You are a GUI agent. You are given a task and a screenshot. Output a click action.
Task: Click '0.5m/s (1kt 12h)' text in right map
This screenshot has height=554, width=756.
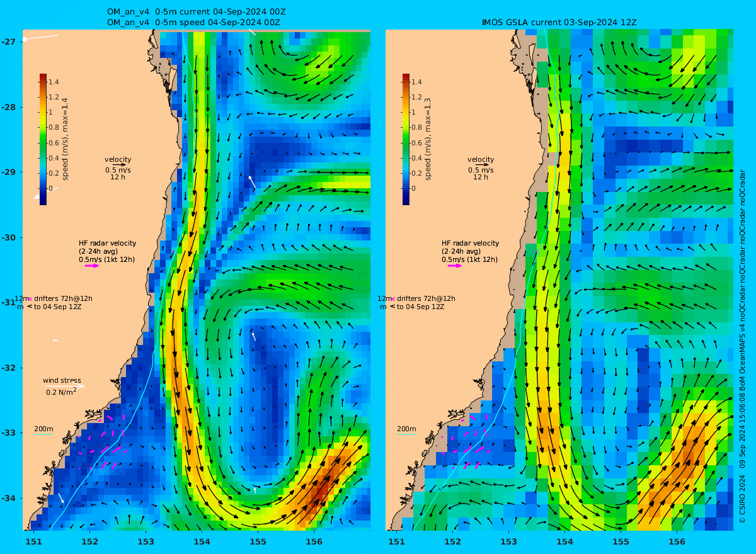pyautogui.click(x=469, y=259)
